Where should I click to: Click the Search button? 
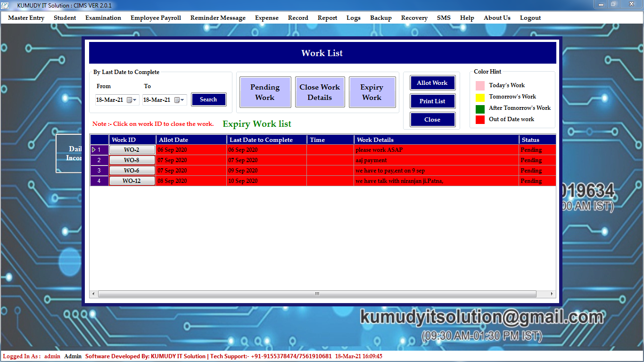(x=208, y=99)
